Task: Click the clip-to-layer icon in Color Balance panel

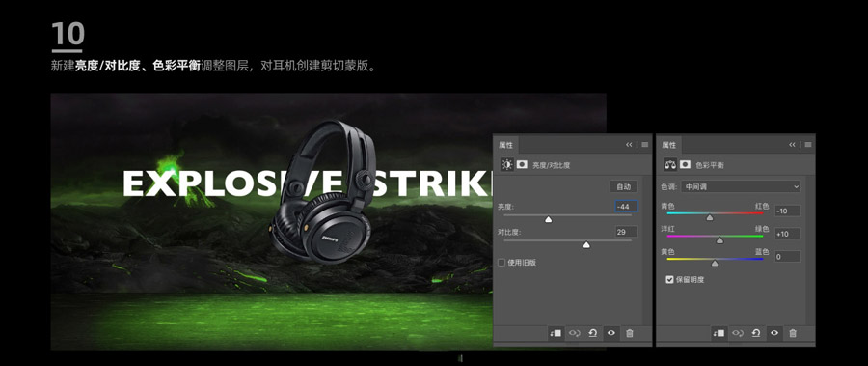Action: point(719,333)
